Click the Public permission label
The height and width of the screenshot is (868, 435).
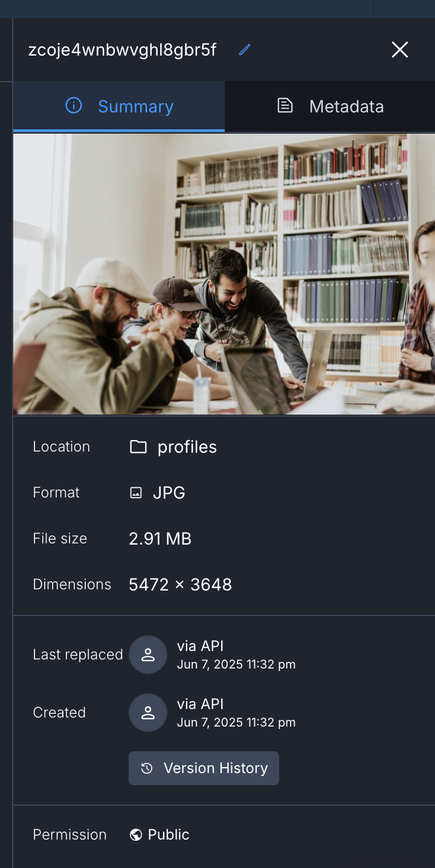[169, 835]
